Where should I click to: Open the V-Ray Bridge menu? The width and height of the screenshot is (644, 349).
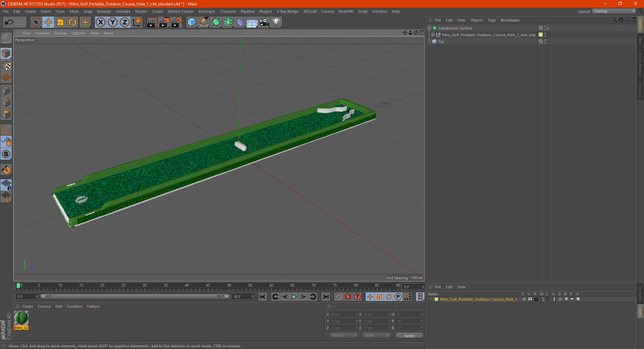click(287, 11)
